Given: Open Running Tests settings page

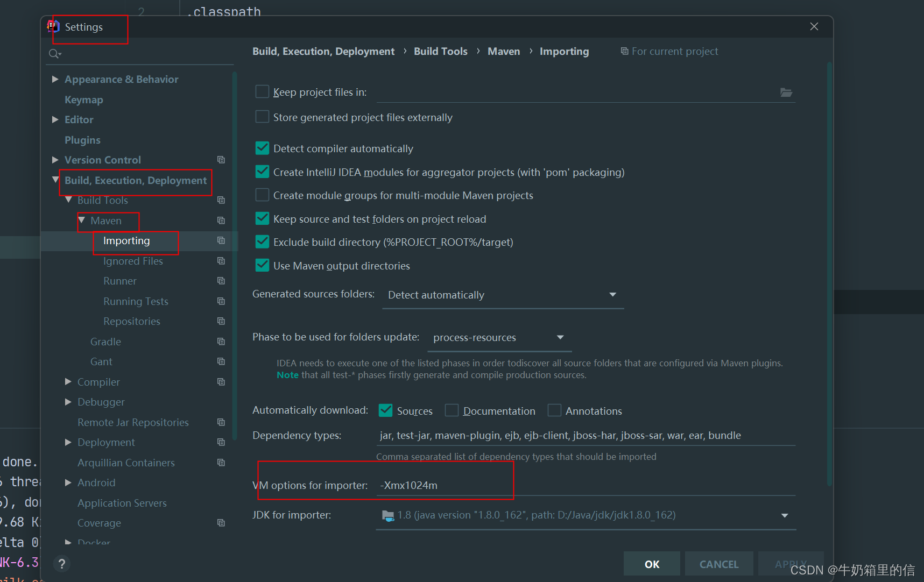Looking at the screenshot, I should [136, 301].
